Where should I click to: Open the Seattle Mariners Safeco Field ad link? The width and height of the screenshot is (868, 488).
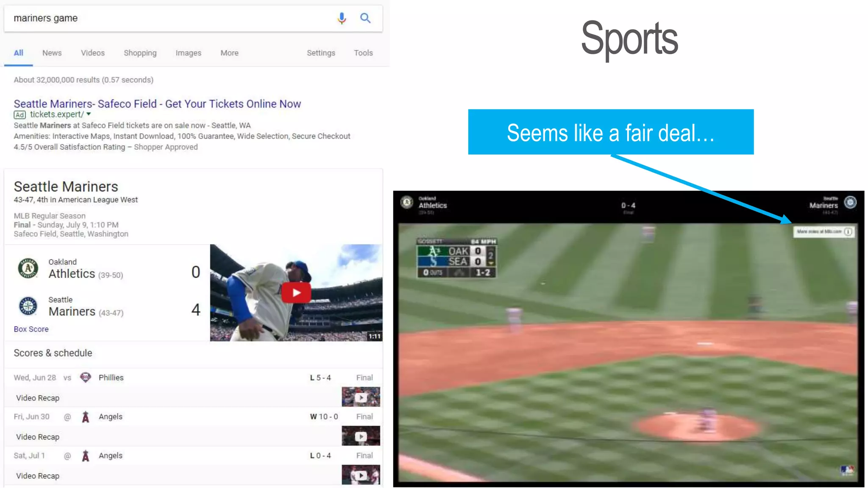coord(157,104)
